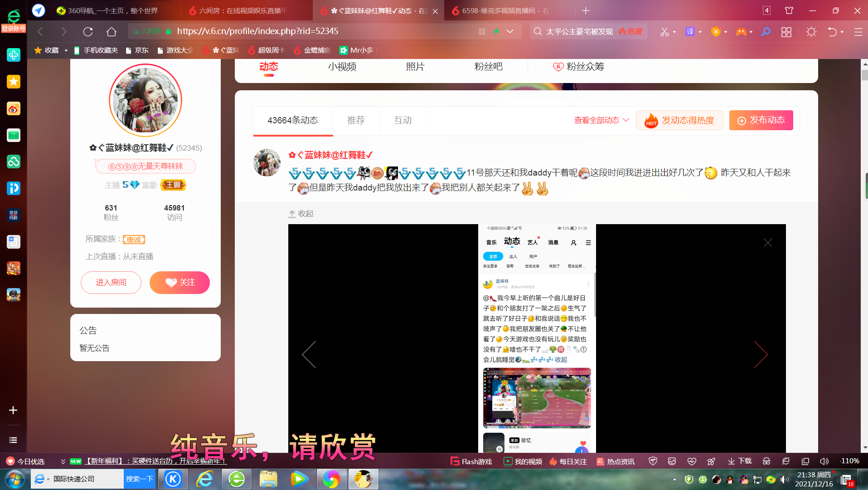Open the Windows Start button
The width and height of the screenshot is (868, 490).
pos(15,479)
